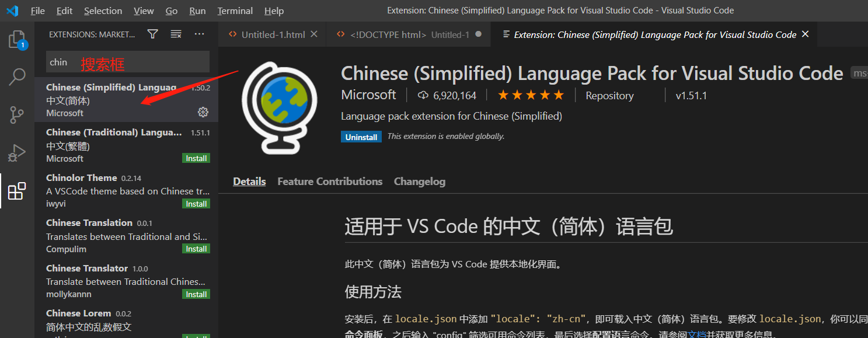Click the five-star rating
The image size is (868, 338).
point(531,95)
